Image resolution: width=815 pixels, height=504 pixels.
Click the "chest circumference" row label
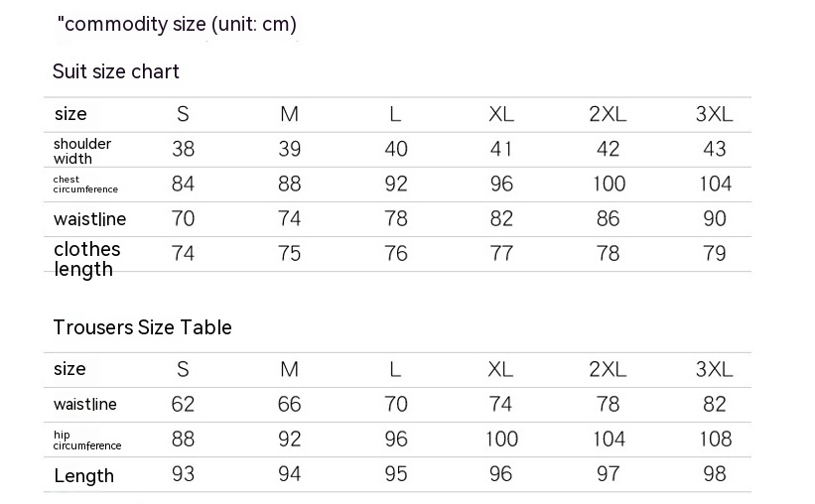(85, 185)
